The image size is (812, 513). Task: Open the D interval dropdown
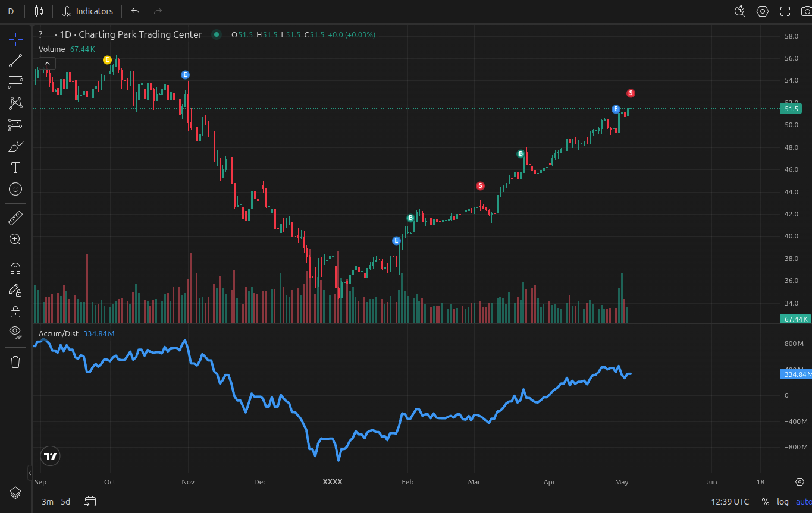point(11,11)
